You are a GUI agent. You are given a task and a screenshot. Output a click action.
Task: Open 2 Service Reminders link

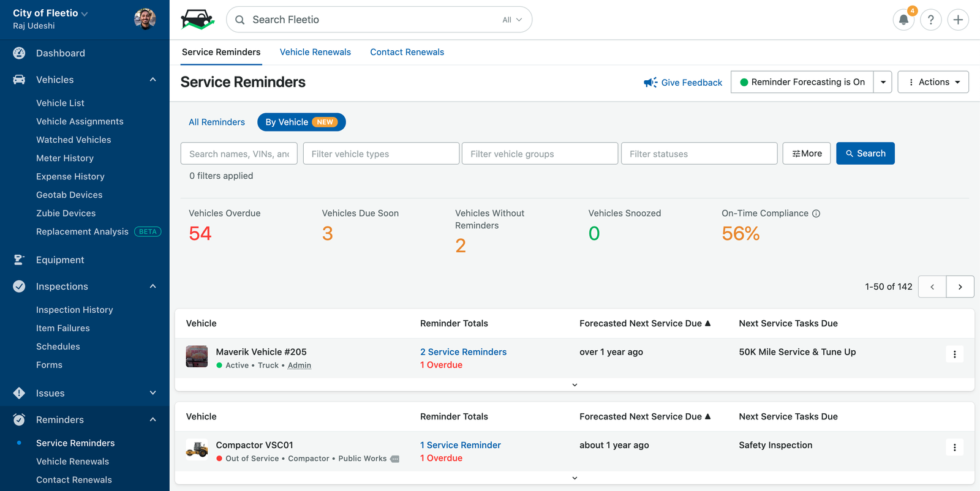pyautogui.click(x=463, y=352)
